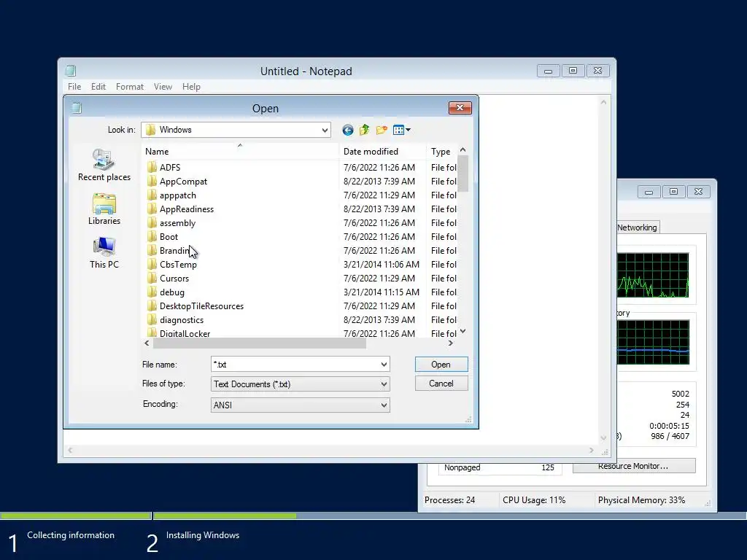This screenshot has height=560, width=747.
Task: Click Notepad's vertical scrollbar down arrow
Action: click(x=603, y=437)
